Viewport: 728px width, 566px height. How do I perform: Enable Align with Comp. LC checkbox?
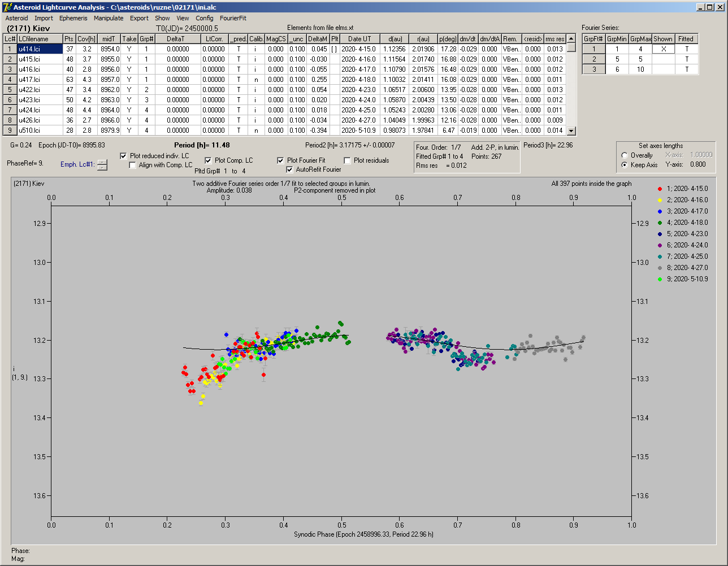(x=133, y=165)
